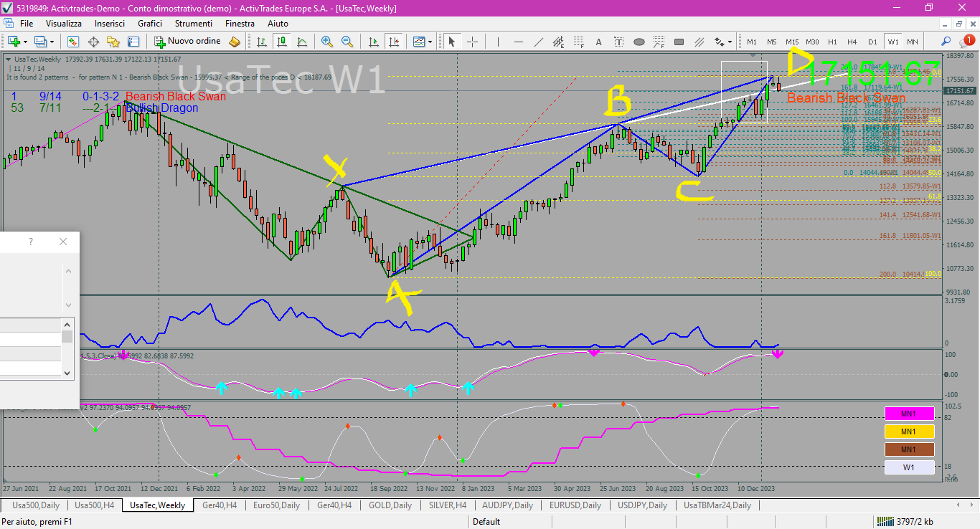Image resolution: width=980 pixels, height=529 pixels.
Task: Open the Grafici menu
Action: [150, 24]
